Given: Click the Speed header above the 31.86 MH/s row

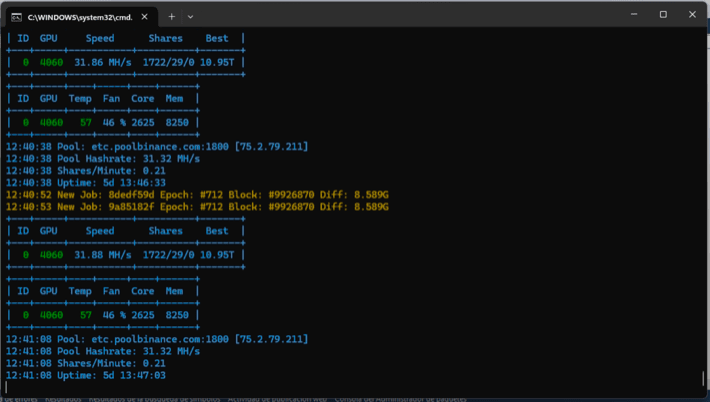Looking at the screenshot, I should (100, 38).
